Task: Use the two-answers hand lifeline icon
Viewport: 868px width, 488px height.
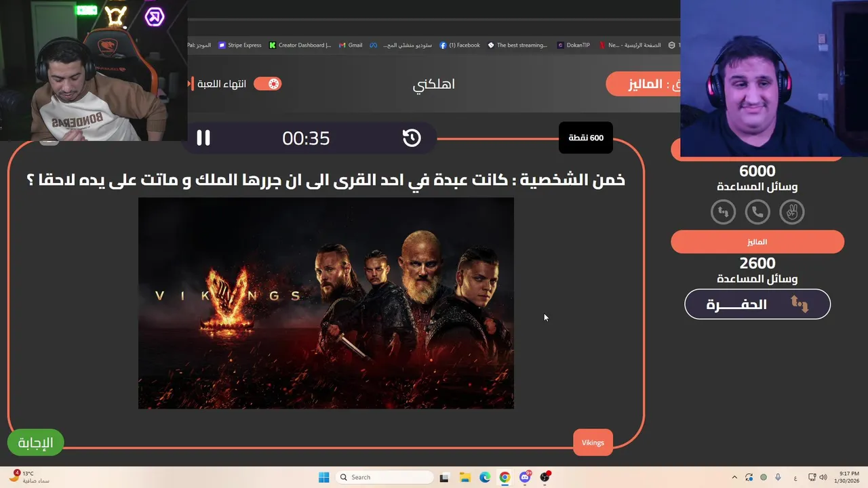Action: click(x=791, y=212)
